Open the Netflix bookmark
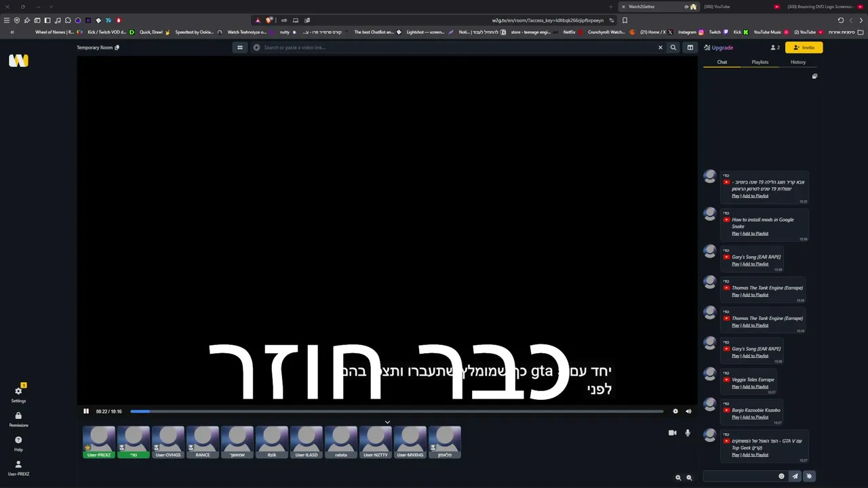868x488 pixels. 574,32
